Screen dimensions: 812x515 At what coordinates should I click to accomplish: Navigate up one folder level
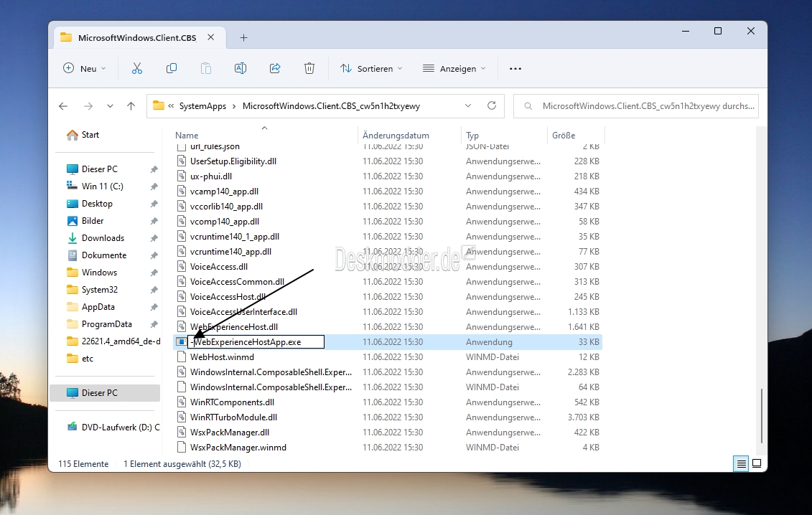point(131,106)
